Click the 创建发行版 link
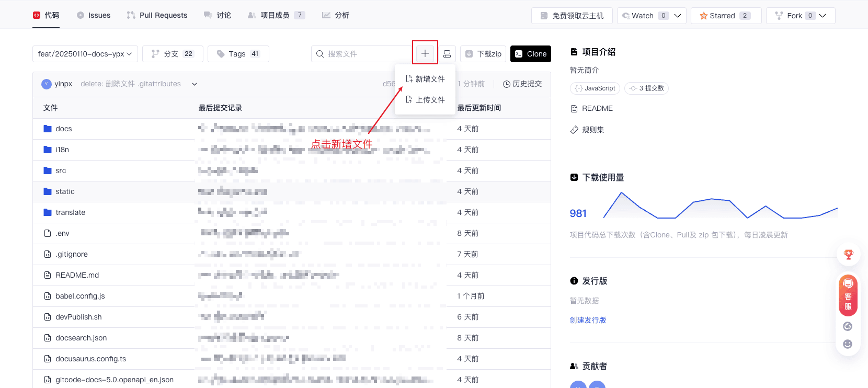The image size is (868, 388). point(588,320)
